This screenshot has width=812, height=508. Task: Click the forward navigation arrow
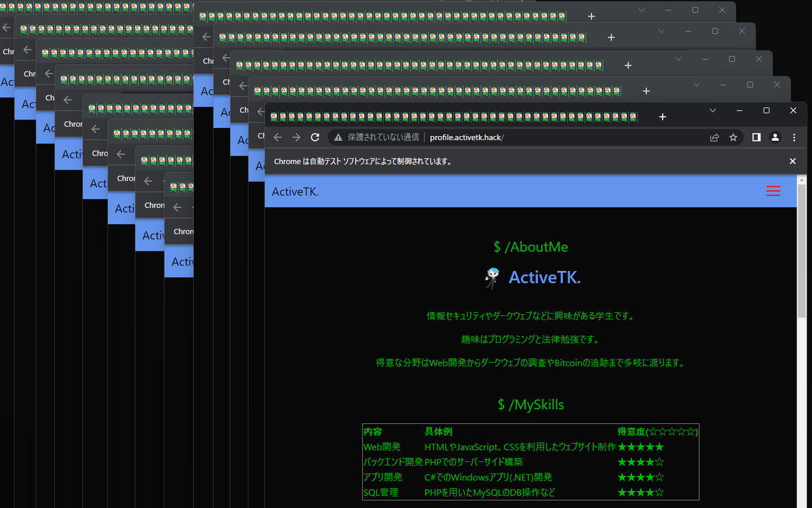(x=296, y=137)
